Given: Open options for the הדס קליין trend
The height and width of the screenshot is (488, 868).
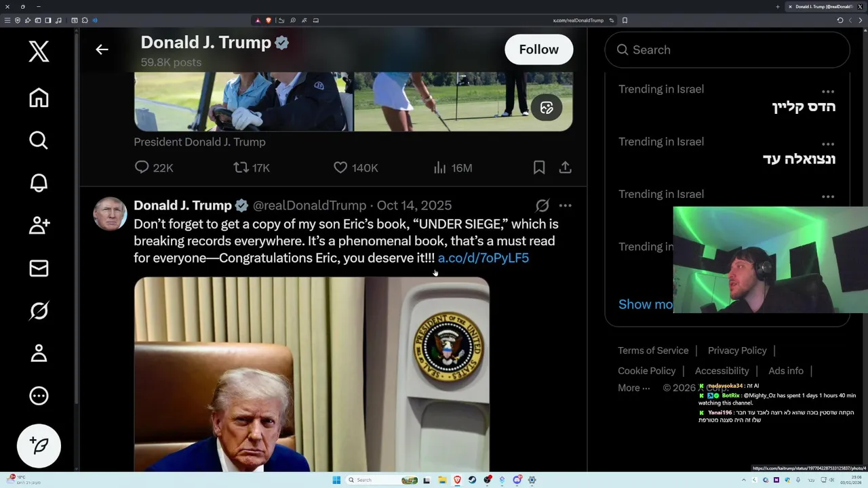Looking at the screenshot, I should [x=828, y=91].
